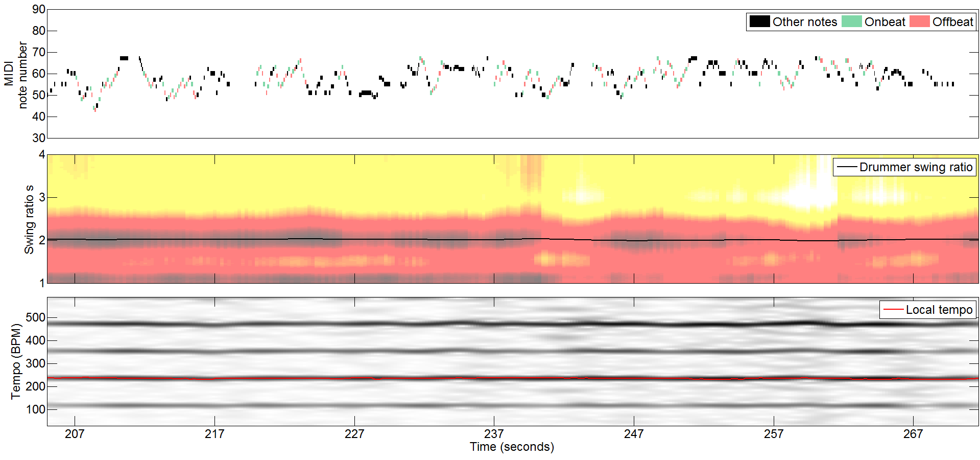Click the "Drummer swing ratio" legend label
The image size is (980, 460).
tap(916, 167)
